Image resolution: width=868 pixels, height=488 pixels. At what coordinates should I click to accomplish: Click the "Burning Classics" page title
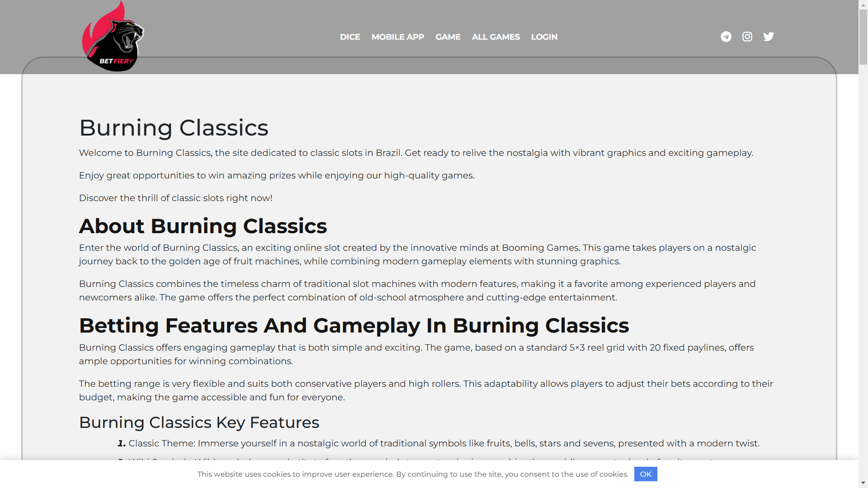[174, 128]
